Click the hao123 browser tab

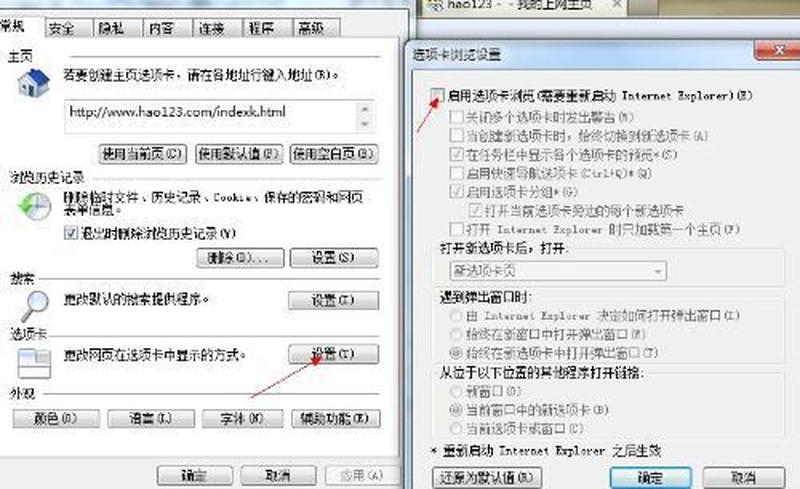tap(523, 6)
